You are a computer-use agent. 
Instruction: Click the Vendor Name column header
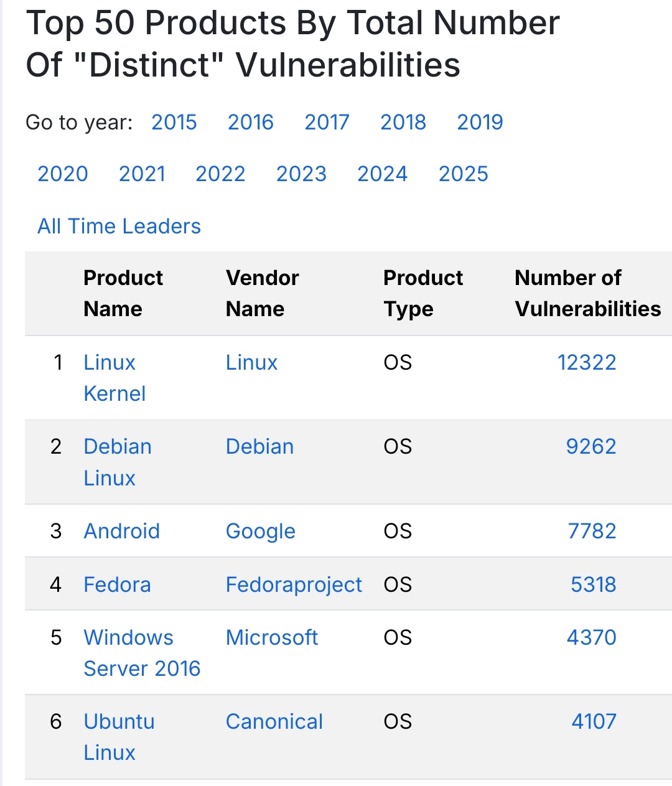(263, 293)
